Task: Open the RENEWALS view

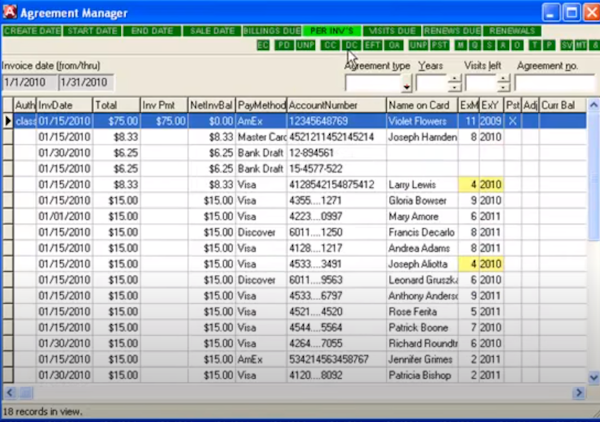Action: click(x=513, y=31)
